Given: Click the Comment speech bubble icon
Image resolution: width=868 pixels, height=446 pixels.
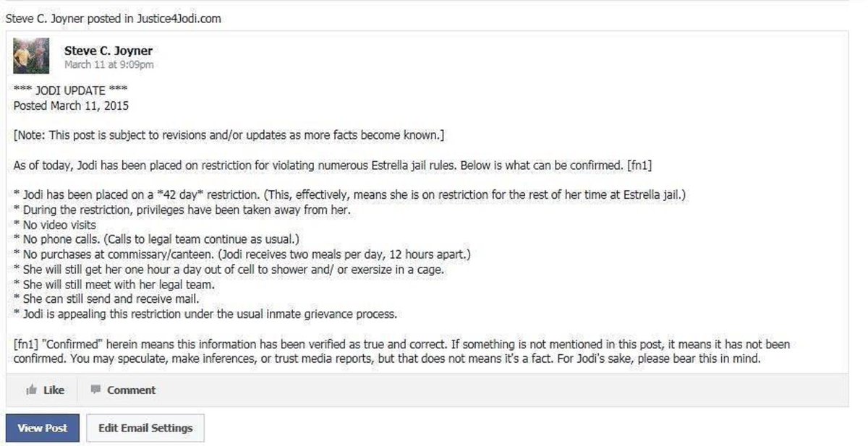Looking at the screenshot, I should coord(95,390).
